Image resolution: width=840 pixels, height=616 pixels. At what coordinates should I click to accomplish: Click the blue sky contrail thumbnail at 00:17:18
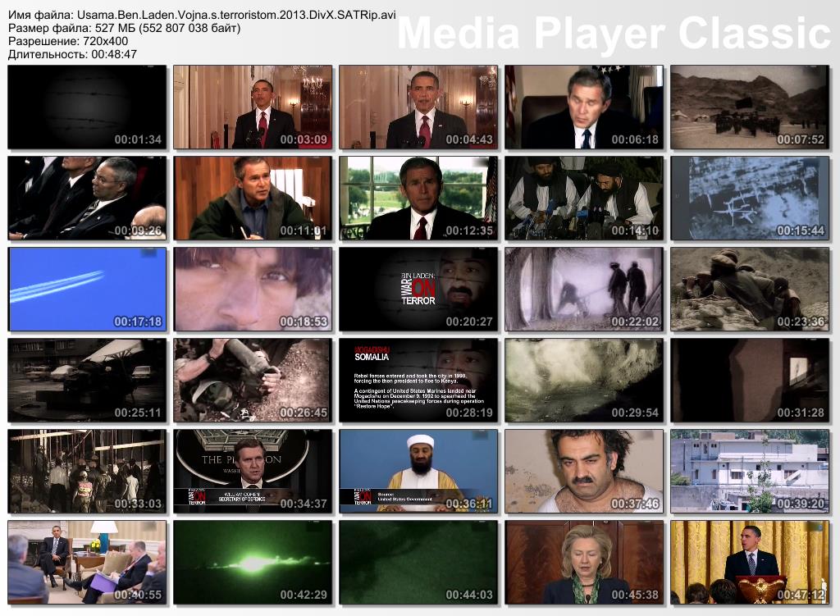coord(87,289)
